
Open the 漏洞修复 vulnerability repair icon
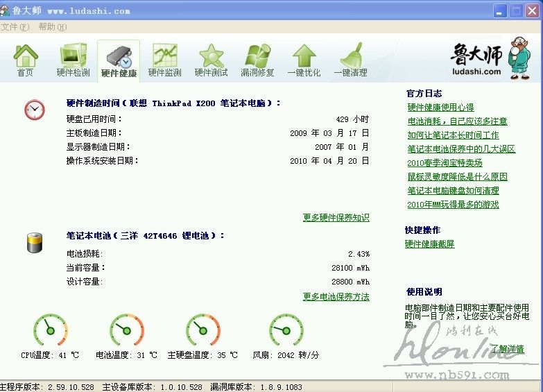pos(257,60)
